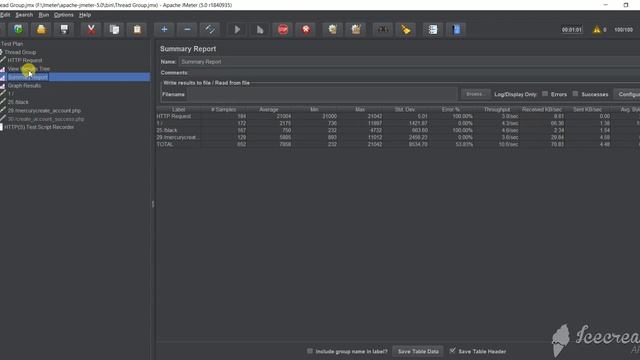Stop the running test with the red Stop icon
Viewport: 640px width, 360px height.
tap(283, 29)
